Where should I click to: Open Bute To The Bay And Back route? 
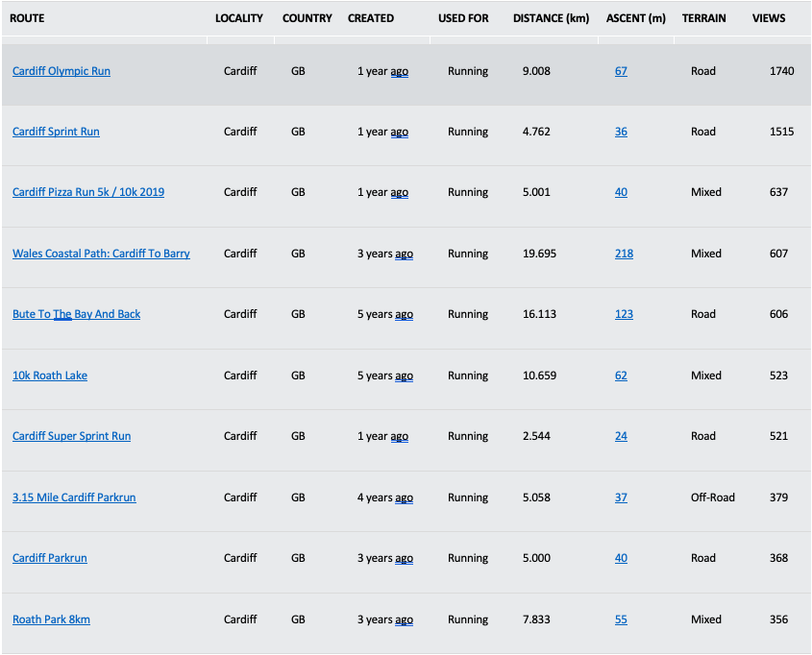tap(76, 314)
